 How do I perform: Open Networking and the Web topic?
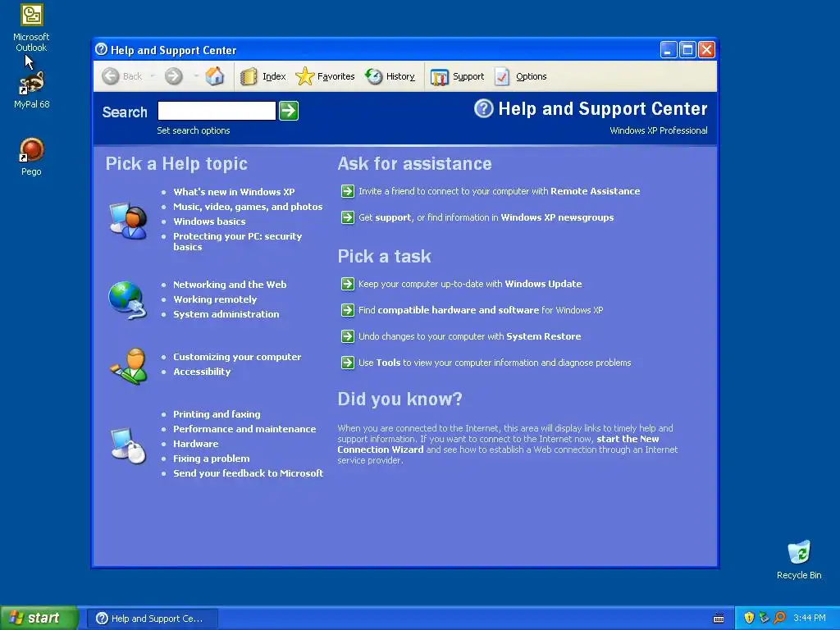230,285
